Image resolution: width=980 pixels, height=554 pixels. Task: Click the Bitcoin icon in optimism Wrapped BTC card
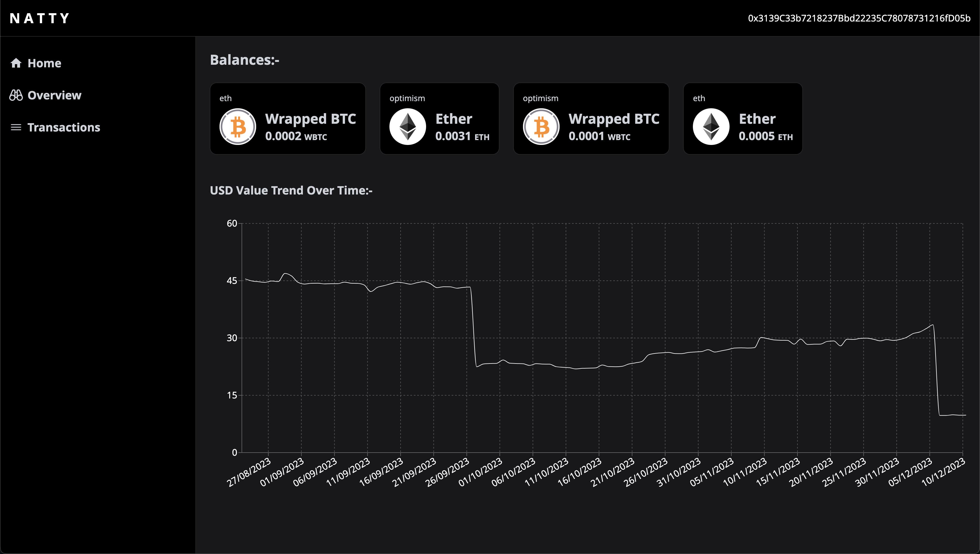(x=541, y=127)
